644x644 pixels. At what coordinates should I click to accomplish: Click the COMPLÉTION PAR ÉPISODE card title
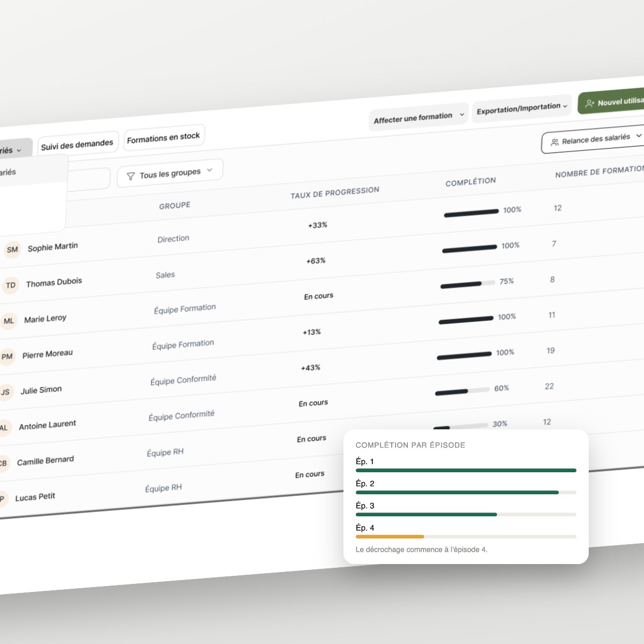pos(411,445)
